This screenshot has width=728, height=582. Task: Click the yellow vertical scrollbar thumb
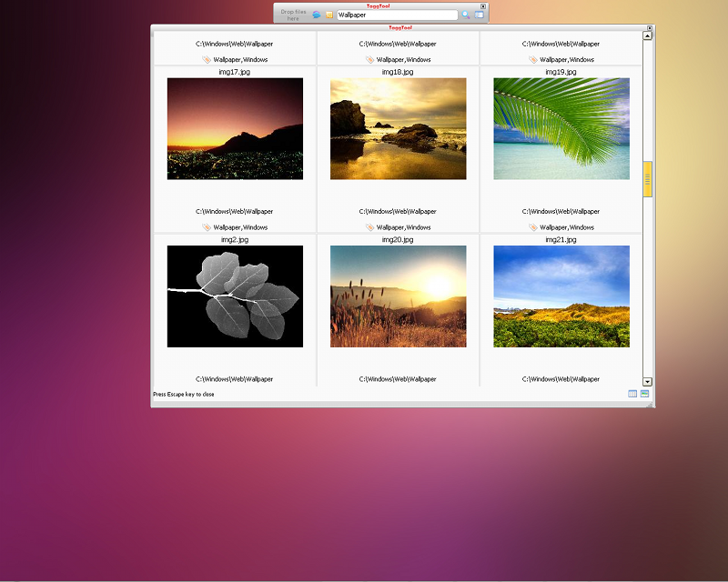click(x=648, y=179)
